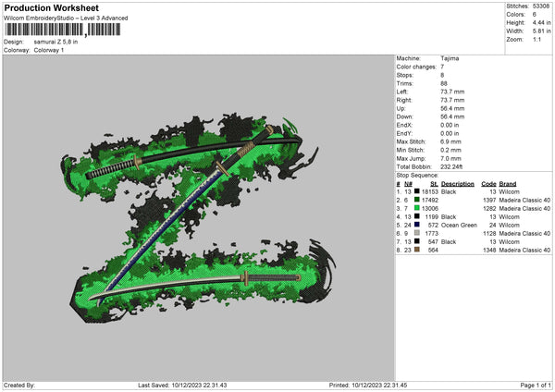Click the Colors count 6
Viewport: 555px width, 392px height.
point(535,15)
